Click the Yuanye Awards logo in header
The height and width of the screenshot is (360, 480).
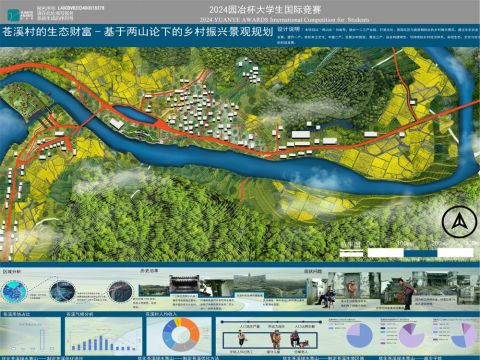(x=20, y=14)
